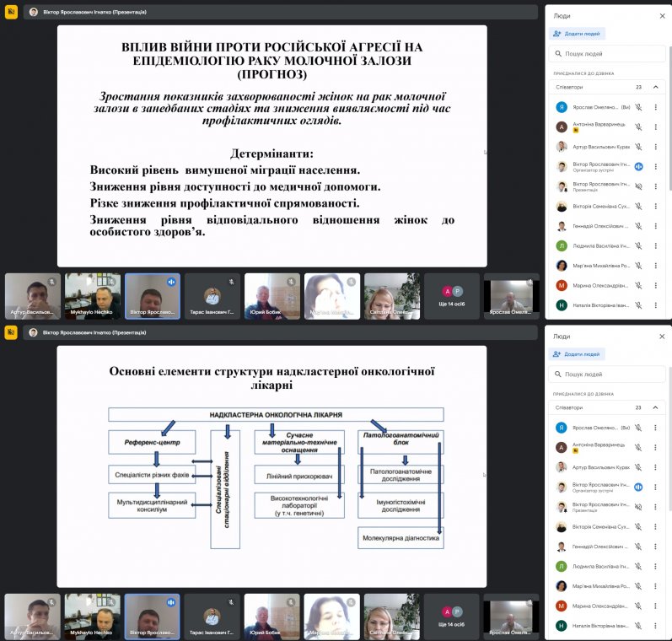Open more options for Антоніна Варваринець in the upper panel
Viewport: 672px width, 641px height.
coord(655,127)
